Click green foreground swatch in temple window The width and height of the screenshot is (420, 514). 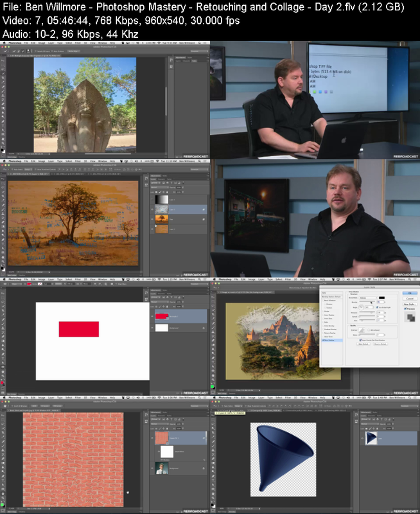pos(213,387)
